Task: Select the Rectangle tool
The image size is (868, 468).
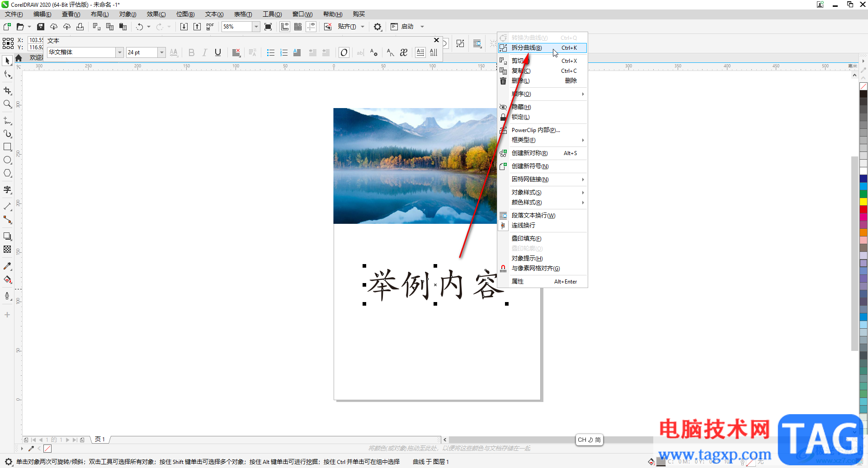Action: [x=7, y=147]
